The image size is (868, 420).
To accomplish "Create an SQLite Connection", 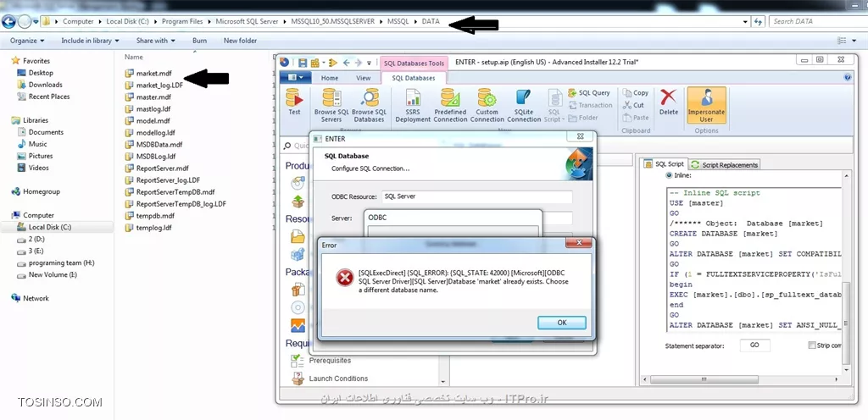I will click(524, 106).
